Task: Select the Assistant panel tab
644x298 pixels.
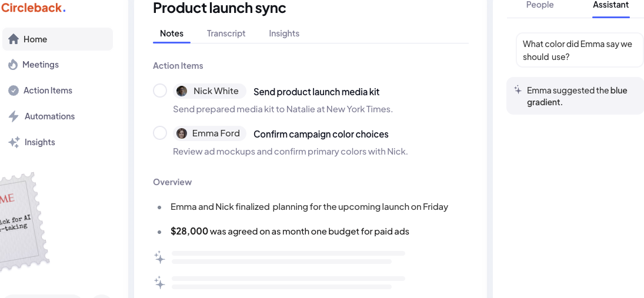Action: point(610,5)
